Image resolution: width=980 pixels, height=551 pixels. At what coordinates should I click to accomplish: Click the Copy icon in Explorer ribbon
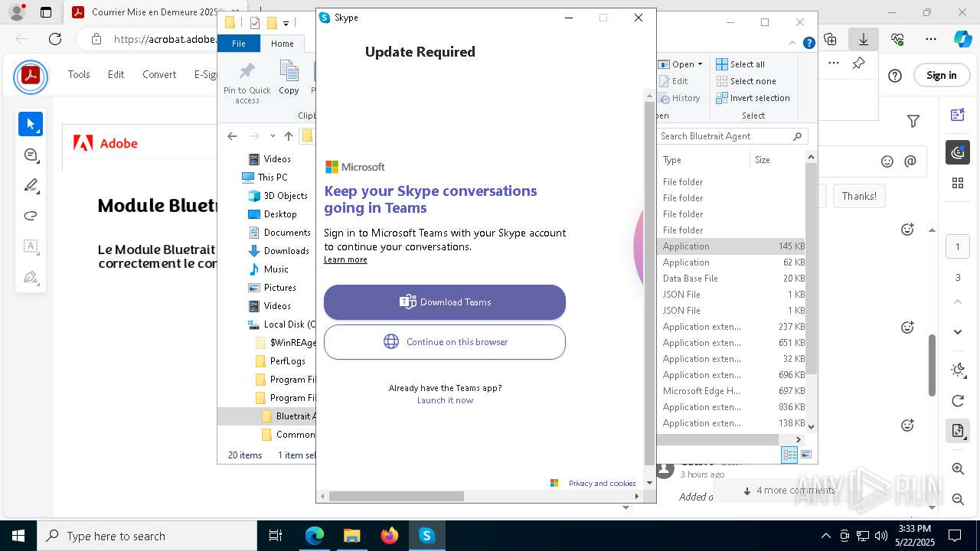[289, 78]
